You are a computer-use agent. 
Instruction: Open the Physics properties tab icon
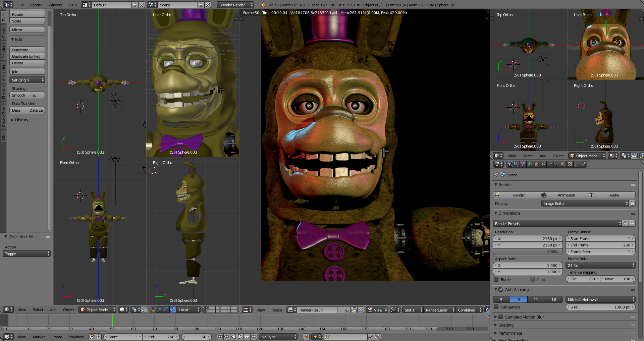pyautogui.click(x=584, y=164)
